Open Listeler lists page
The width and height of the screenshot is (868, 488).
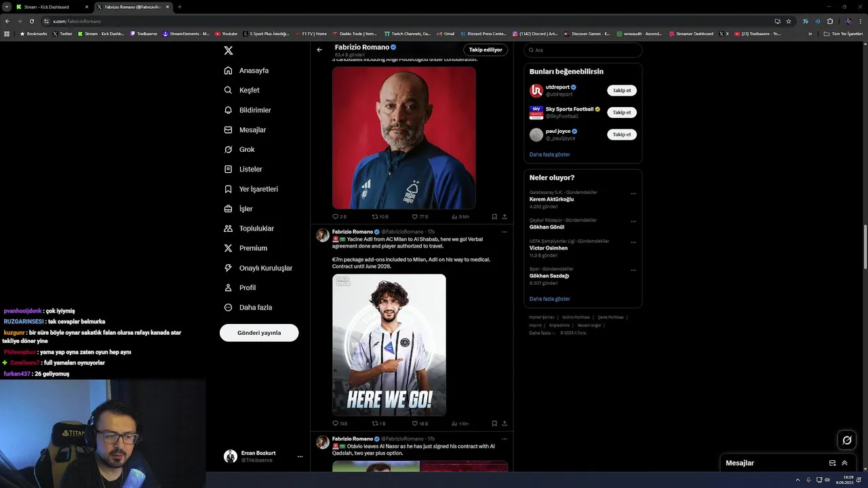(243, 169)
